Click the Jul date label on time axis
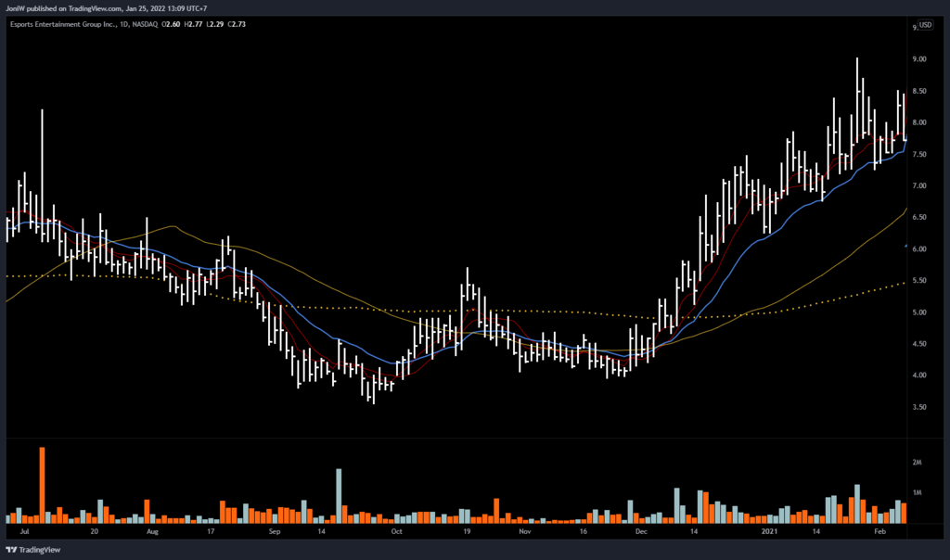The image size is (950, 560). click(24, 533)
